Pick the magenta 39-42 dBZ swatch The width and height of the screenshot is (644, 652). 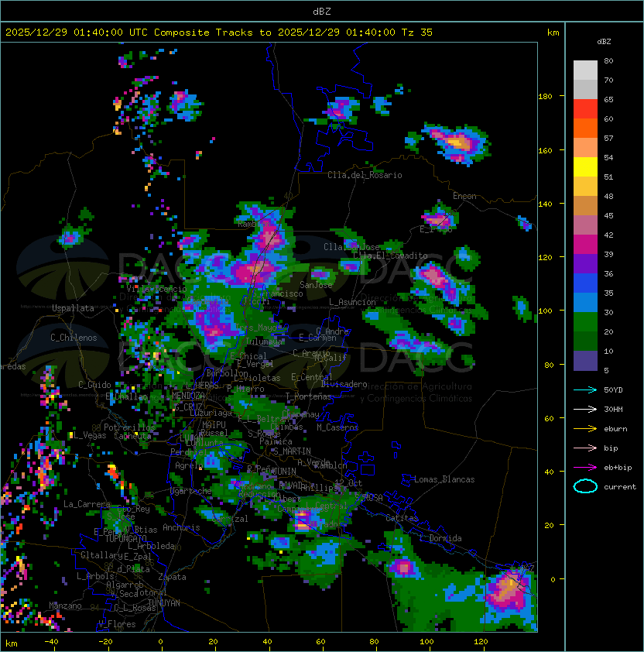click(585, 245)
